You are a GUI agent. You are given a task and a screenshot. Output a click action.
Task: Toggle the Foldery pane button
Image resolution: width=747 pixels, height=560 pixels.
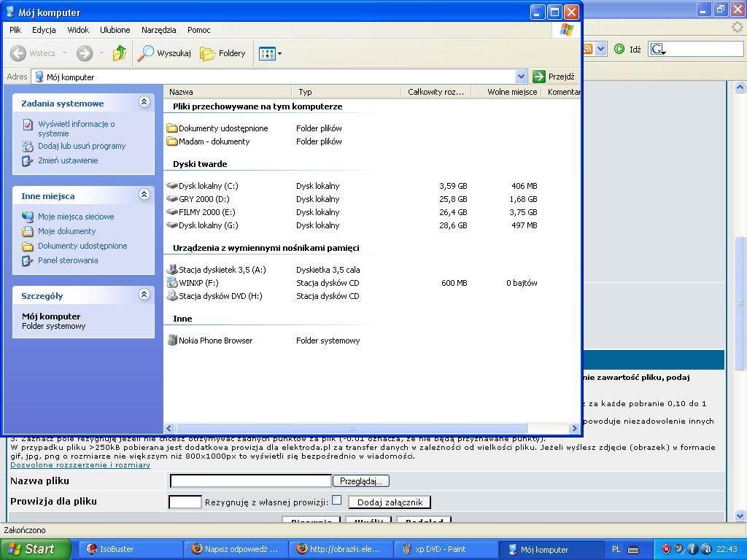point(223,52)
